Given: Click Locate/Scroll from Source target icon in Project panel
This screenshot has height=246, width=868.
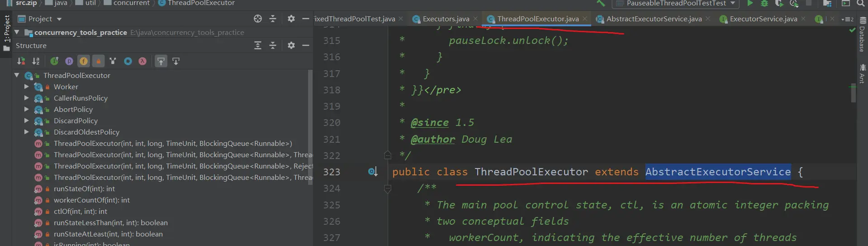Looking at the screenshot, I should click(x=258, y=19).
